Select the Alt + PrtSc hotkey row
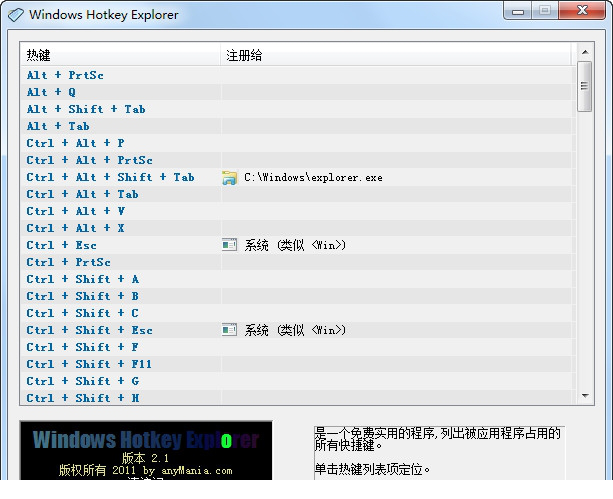The width and height of the screenshot is (613, 499). [x=298, y=75]
